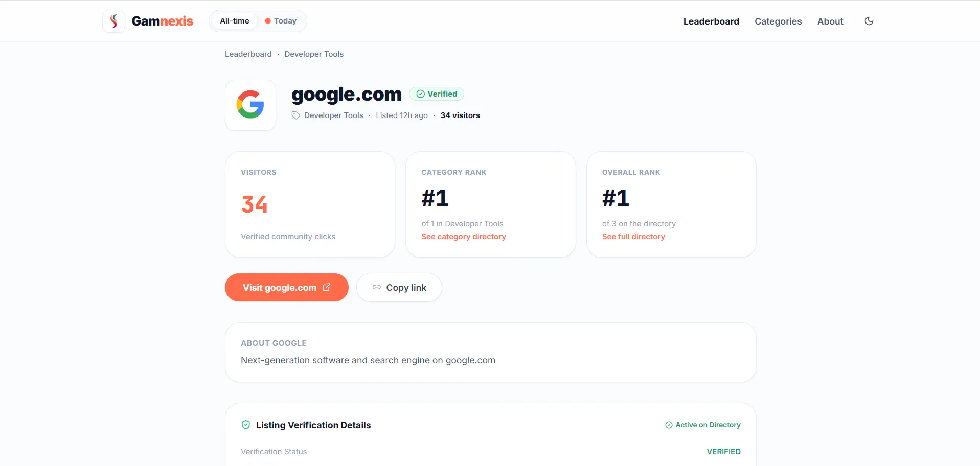980x466 pixels.
Task: Click the google.com heading
Action: [x=347, y=95]
